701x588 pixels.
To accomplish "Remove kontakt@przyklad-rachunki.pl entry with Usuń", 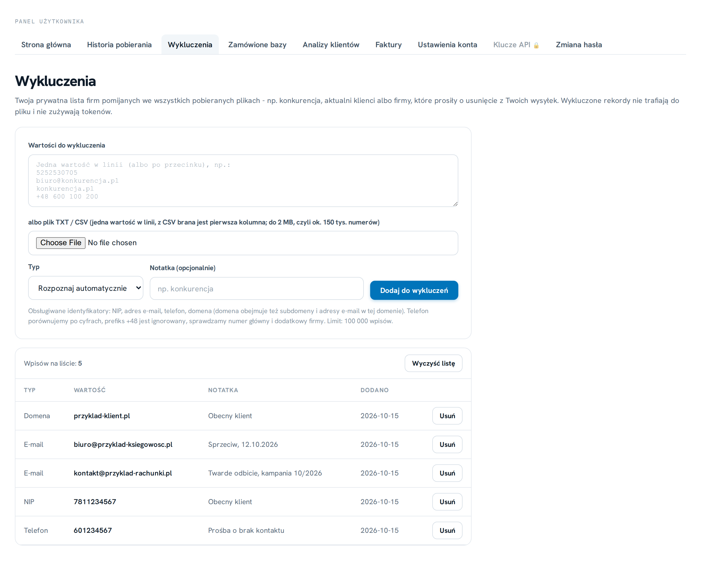I will pyautogui.click(x=447, y=473).
